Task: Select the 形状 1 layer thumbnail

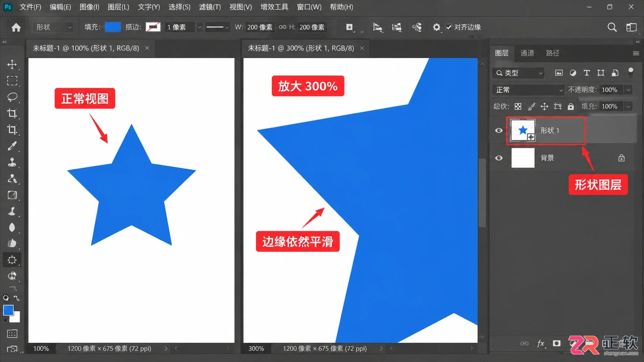Action: click(523, 130)
